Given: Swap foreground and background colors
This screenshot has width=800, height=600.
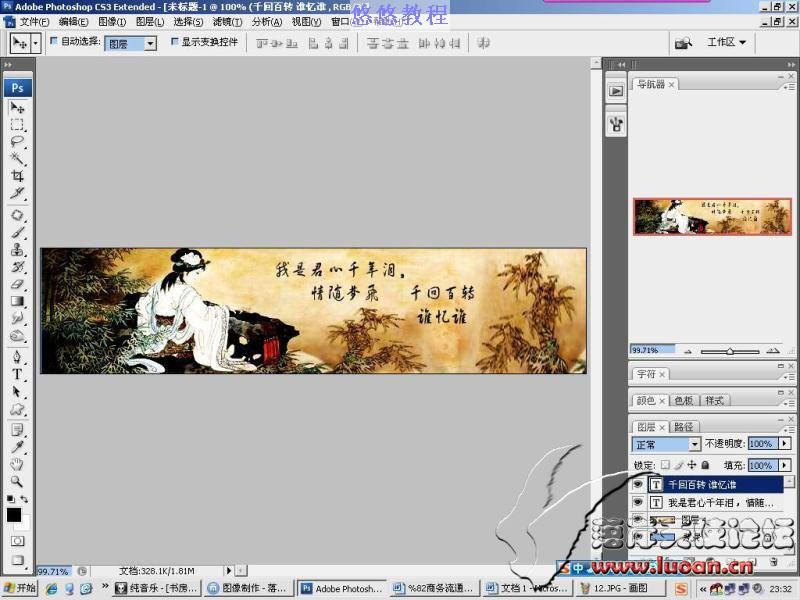Looking at the screenshot, I should 24,499.
